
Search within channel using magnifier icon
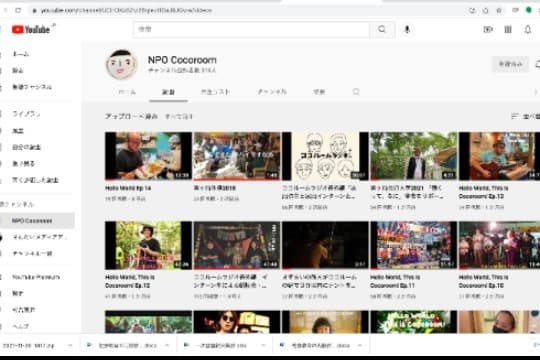pyautogui.click(x=356, y=92)
